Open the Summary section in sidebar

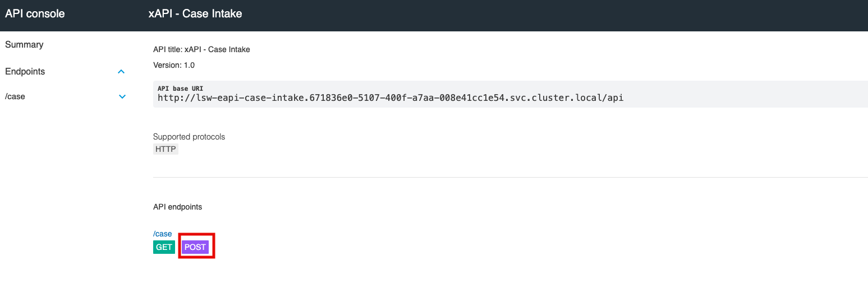pos(24,45)
